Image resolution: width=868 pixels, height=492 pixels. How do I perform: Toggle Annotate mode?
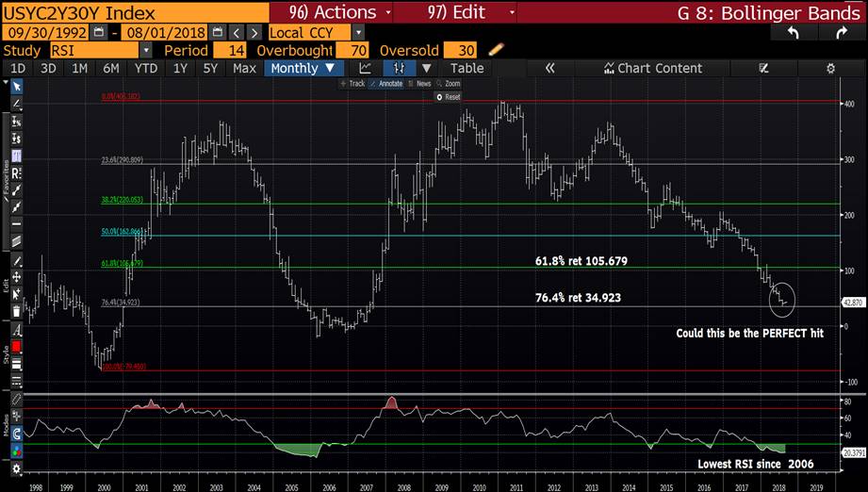pos(386,84)
